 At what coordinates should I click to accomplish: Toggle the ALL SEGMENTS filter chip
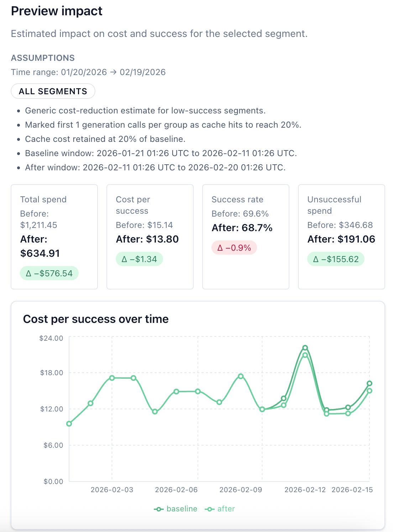[53, 91]
